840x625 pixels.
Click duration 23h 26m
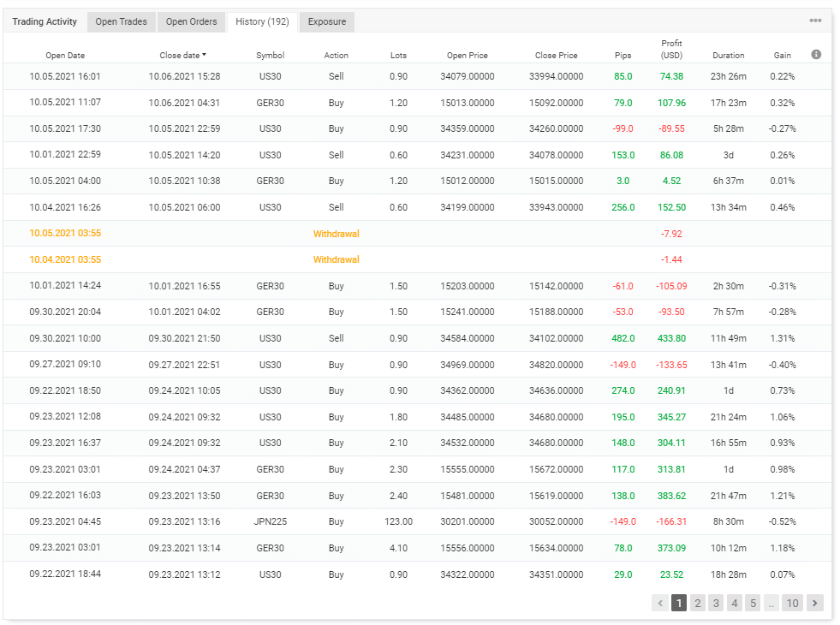(729, 76)
